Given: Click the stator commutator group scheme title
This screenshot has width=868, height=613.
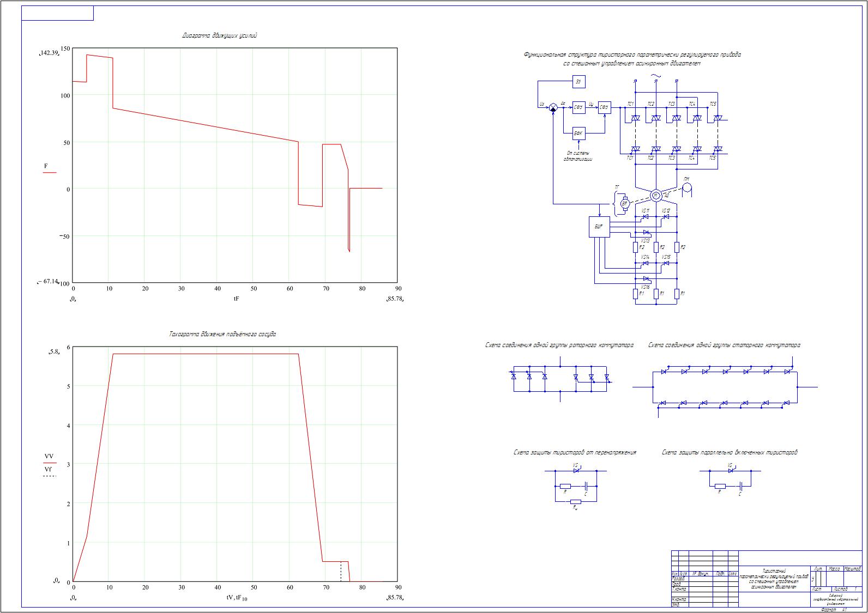Looking at the screenshot, I should click(725, 345).
